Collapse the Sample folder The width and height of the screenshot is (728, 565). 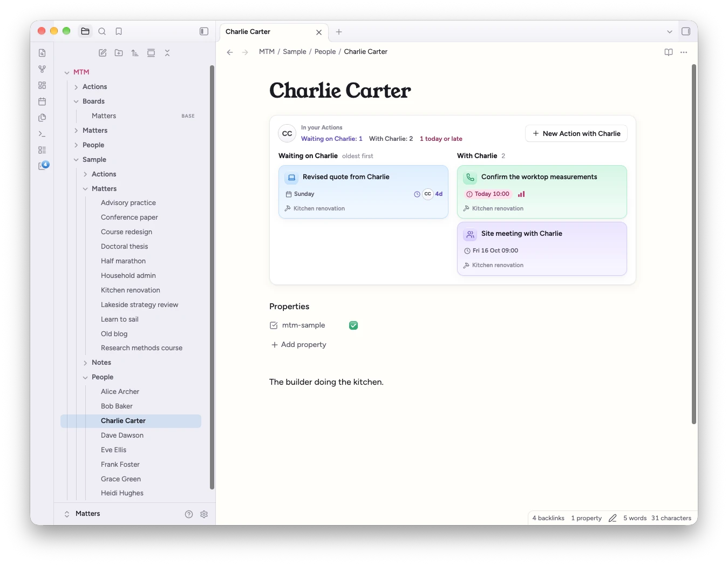coord(76,160)
